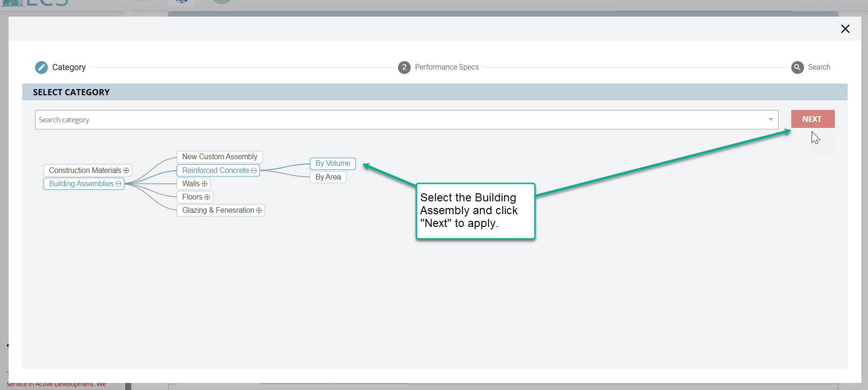
Task: Select the Reinforced Concrete label
Action: (x=215, y=171)
